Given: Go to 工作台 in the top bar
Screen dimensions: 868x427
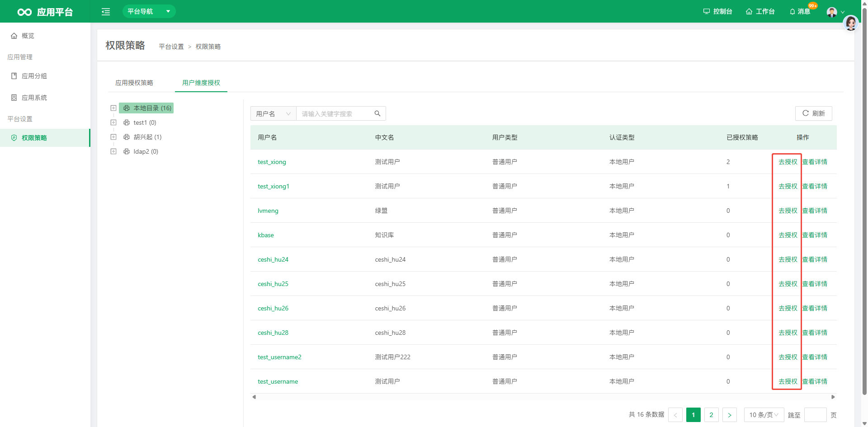Looking at the screenshot, I should tap(760, 11).
